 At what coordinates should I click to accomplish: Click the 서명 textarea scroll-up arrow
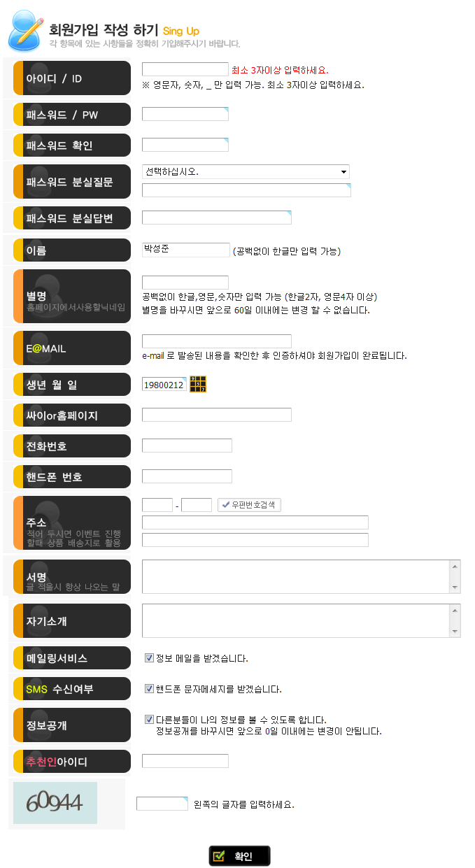tap(455, 567)
